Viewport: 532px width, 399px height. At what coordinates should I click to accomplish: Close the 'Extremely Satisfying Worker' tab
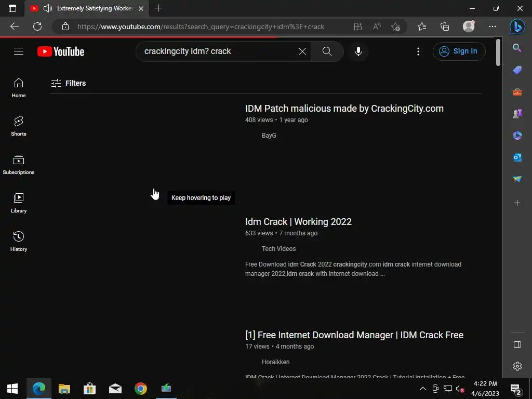tap(141, 8)
